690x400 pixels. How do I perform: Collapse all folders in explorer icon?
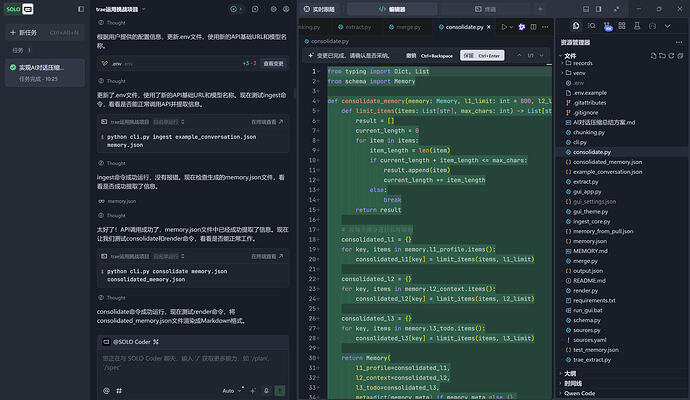681,56
